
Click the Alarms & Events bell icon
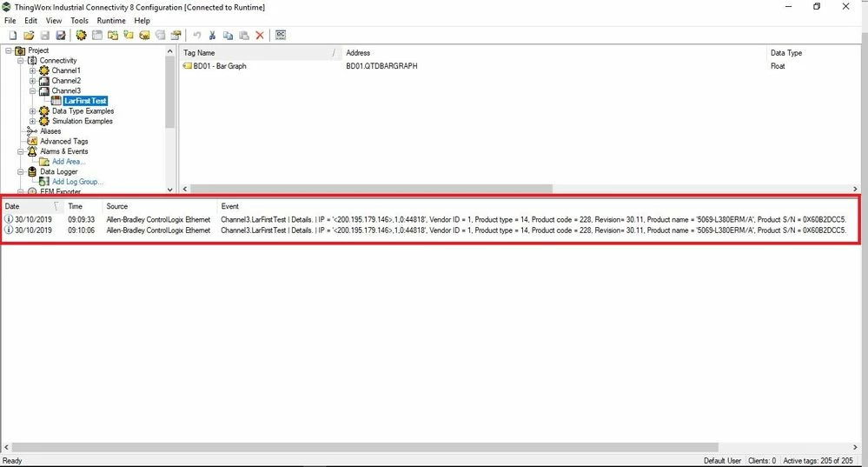point(32,151)
